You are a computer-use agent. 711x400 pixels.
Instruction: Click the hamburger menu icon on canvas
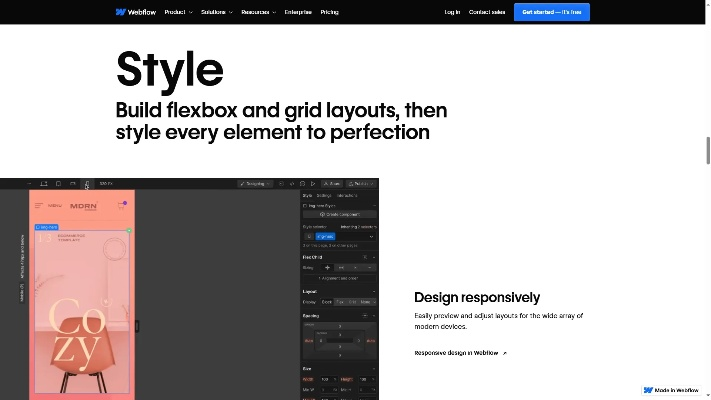coord(39,206)
